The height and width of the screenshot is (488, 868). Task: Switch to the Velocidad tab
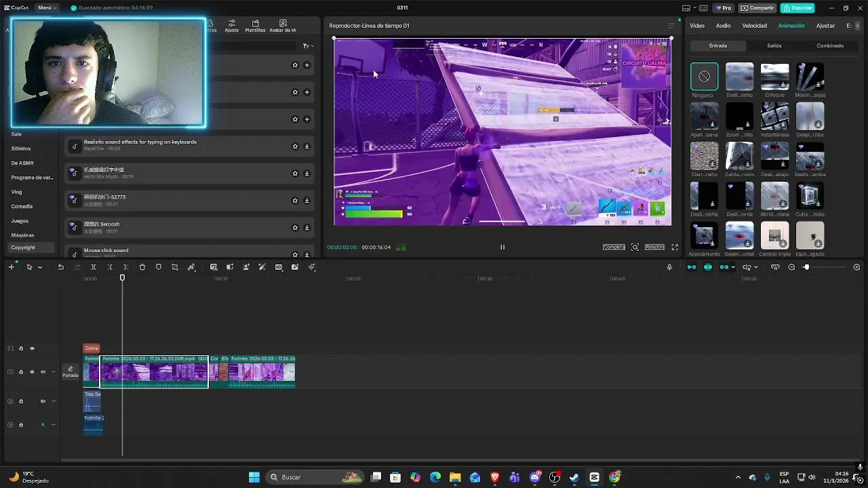tap(754, 26)
